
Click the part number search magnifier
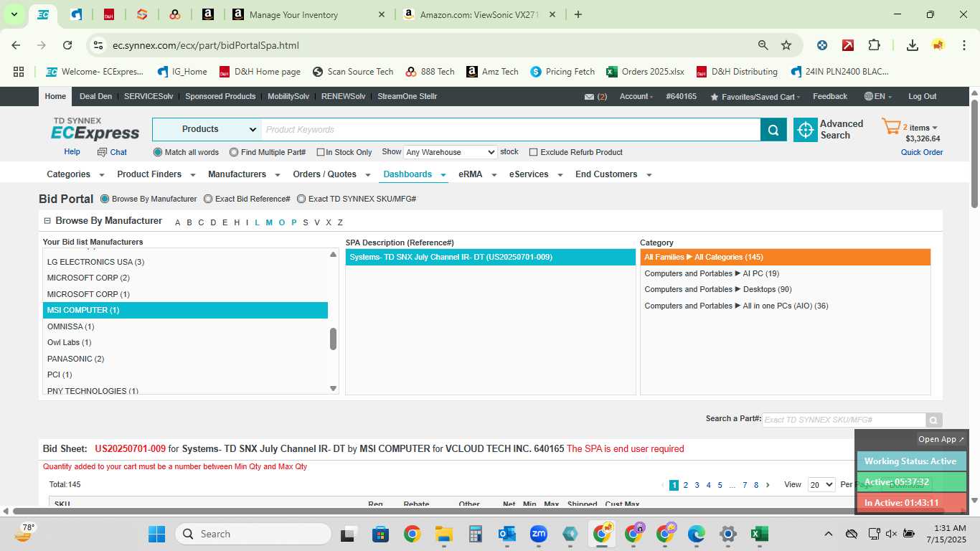(933, 420)
